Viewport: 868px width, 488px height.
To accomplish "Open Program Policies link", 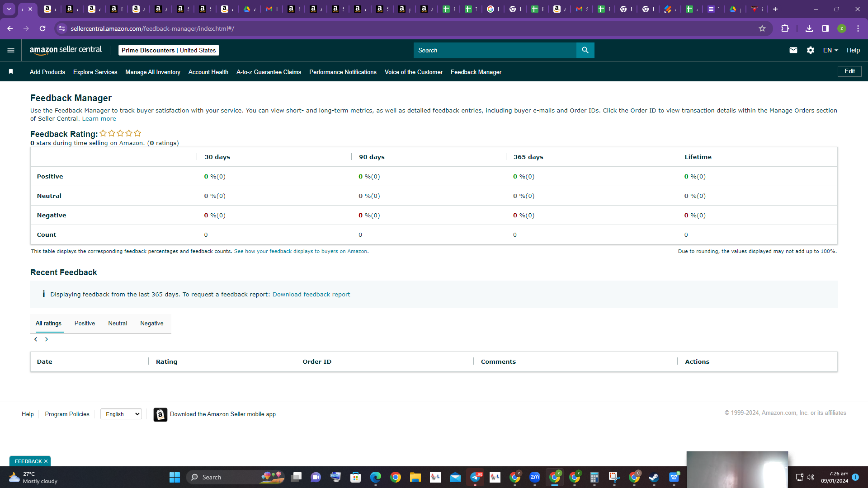I will click(67, 414).
